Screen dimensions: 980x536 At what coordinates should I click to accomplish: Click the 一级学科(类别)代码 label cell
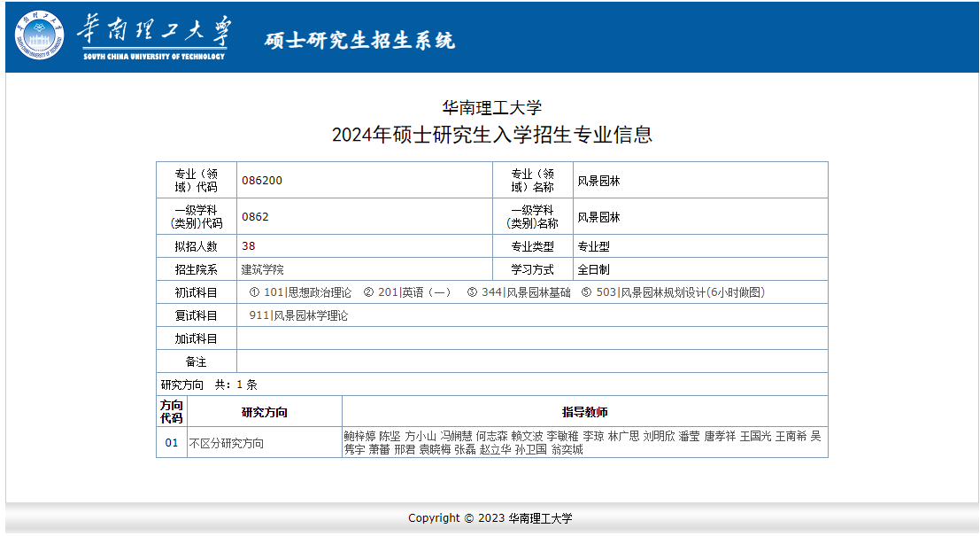(x=197, y=216)
